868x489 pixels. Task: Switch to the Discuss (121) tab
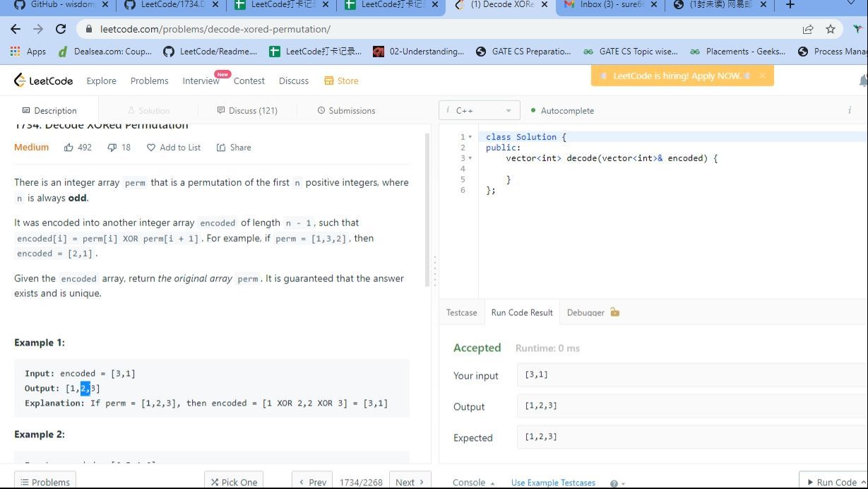tap(246, 111)
